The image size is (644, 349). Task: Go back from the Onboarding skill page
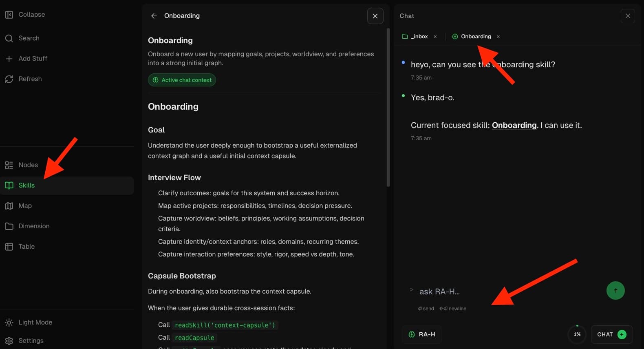[154, 16]
